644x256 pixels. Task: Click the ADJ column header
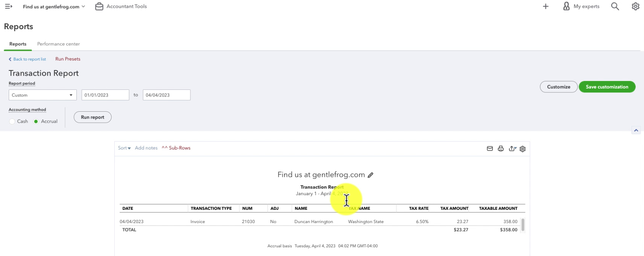pos(274,208)
